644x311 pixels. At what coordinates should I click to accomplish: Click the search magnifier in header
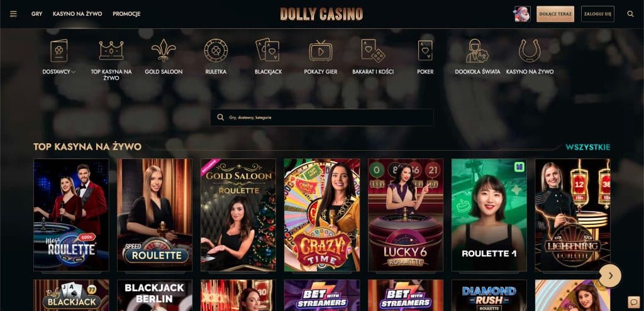coord(630,14)
